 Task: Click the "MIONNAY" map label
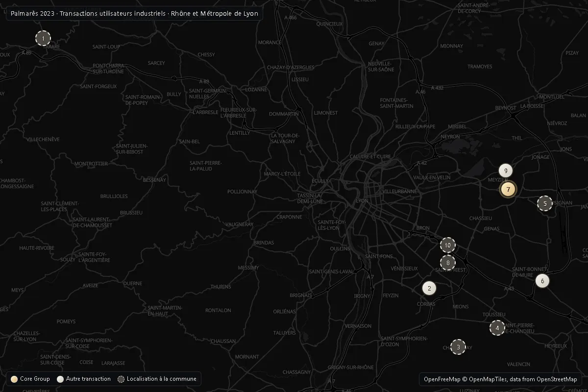click(451, 46)
